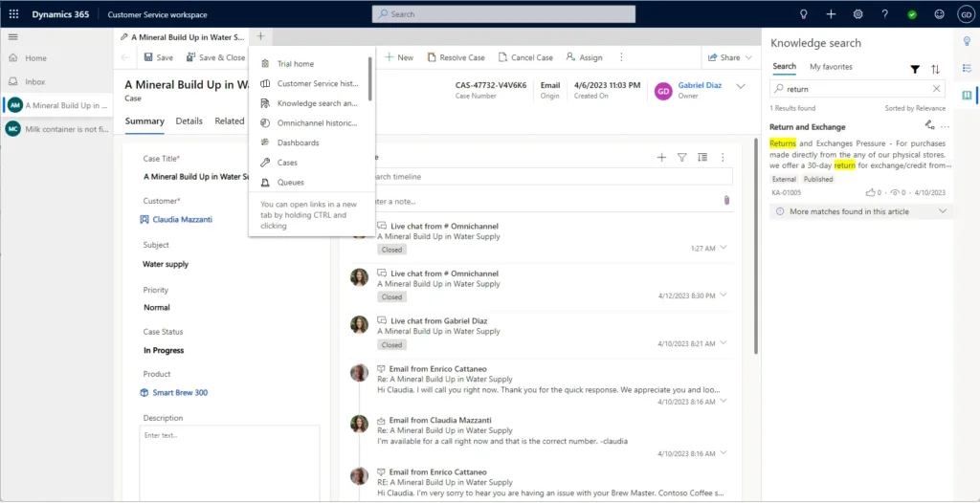The width and height of the screenshot is (980, 503).
Task: Click the Resolve Case button
Action: (x=456, y=57)
